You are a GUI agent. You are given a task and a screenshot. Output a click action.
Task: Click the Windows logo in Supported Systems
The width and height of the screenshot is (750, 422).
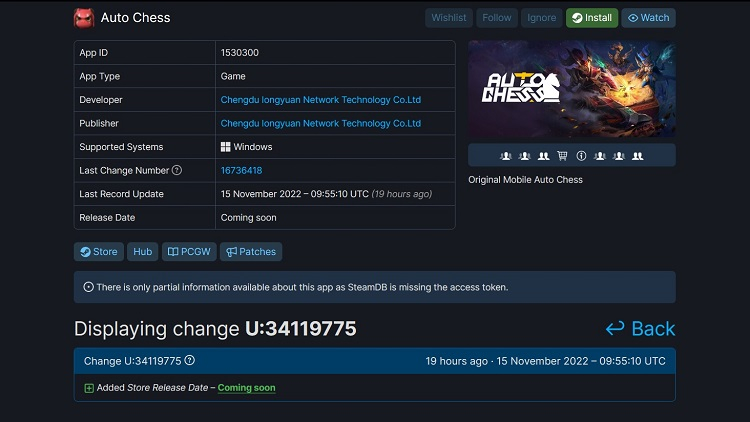point(226,147)
